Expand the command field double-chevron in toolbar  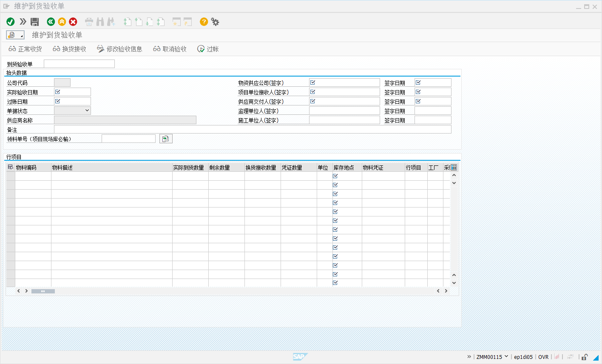pos(23,22)
